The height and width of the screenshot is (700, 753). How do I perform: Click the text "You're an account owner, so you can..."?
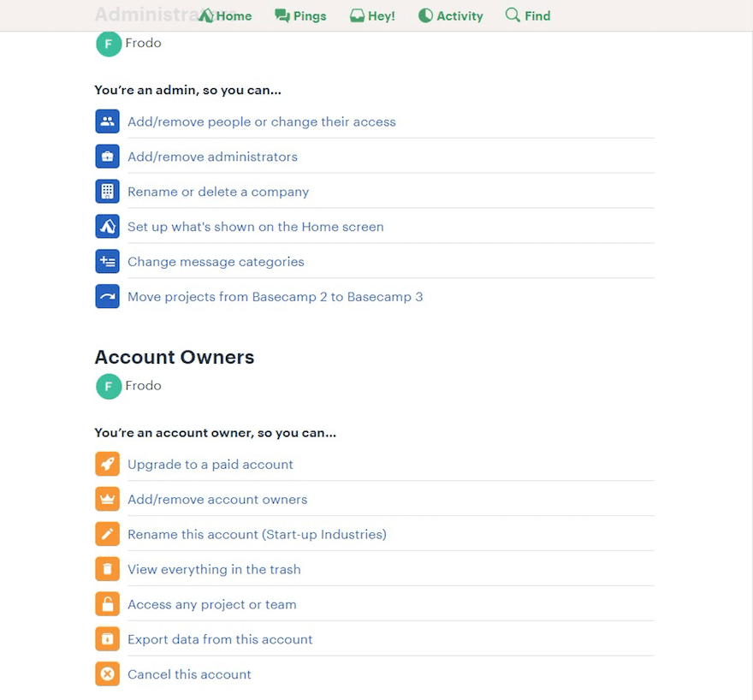click(x=215, y=433)
